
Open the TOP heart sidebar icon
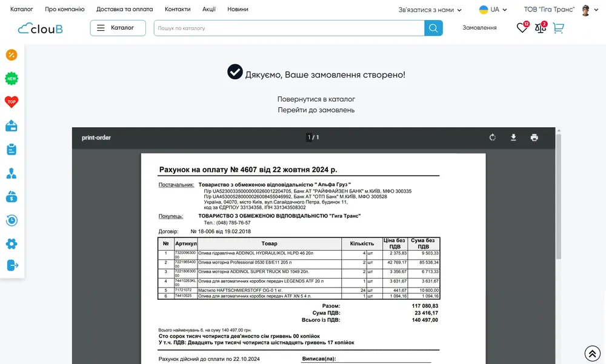pos(12,102)
